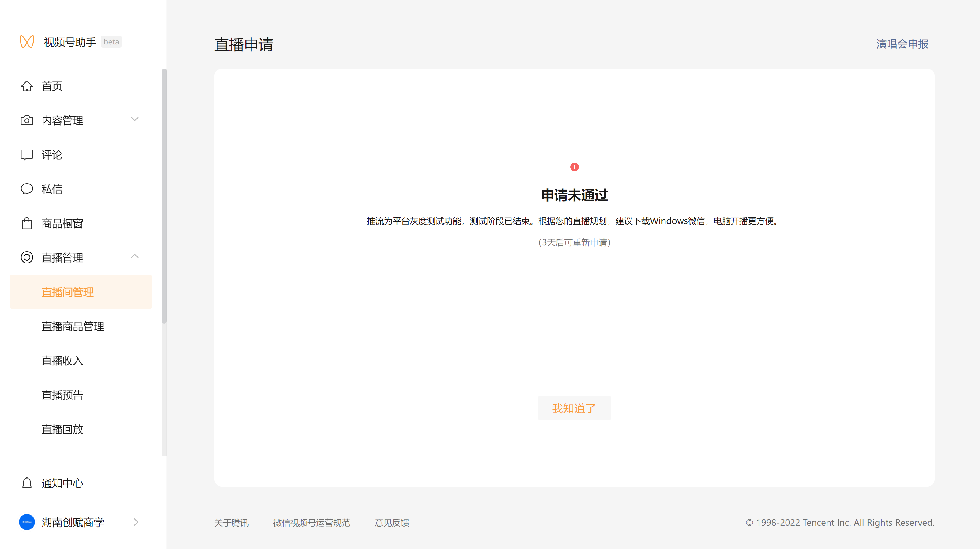Expand the 内容管理 chevron

(135, 119)
